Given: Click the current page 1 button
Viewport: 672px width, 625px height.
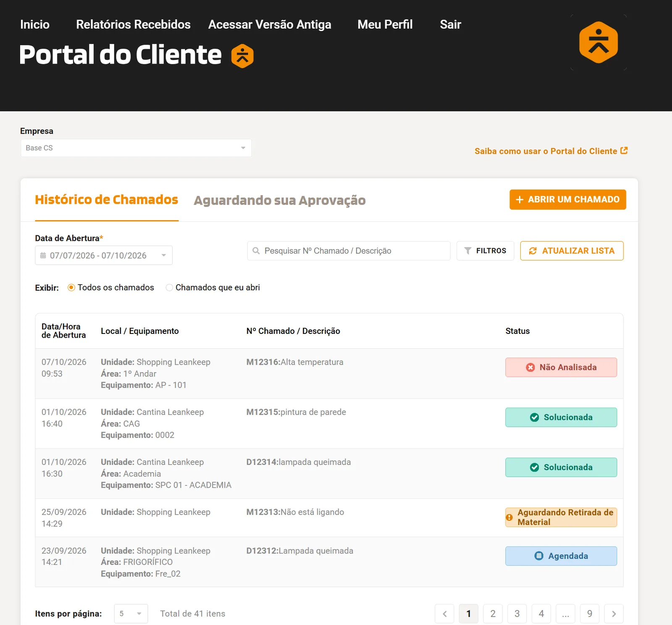Looking at the screenshot, I should [x=469, y=614].
